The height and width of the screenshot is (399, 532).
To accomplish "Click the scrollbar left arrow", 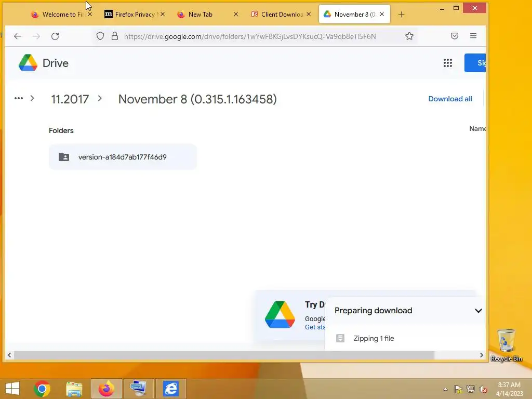I will tap(9, 355).
